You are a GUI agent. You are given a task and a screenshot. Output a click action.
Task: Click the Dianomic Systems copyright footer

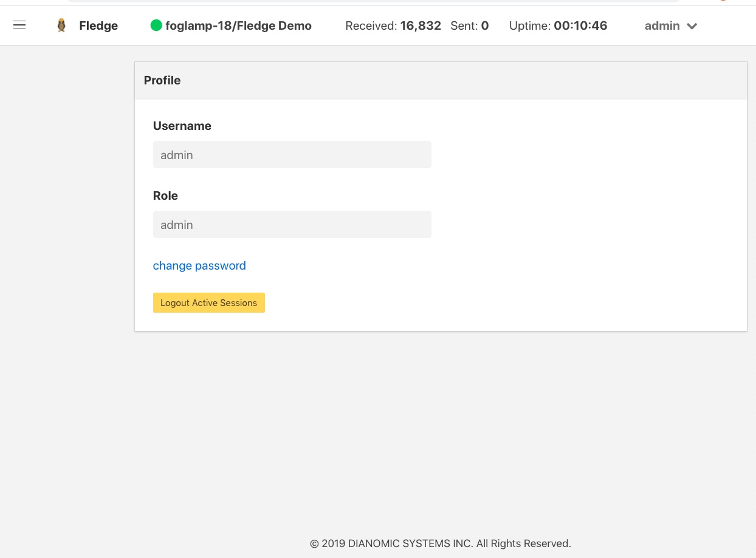click(x=441, y=543)
